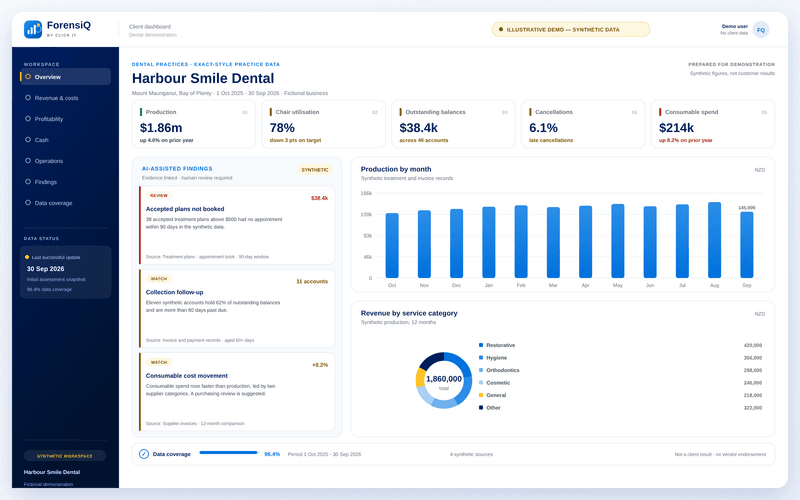This screenshot has width=800, height=500.
Task: Click the Feb bar in production chart
Action: (521, 242)
